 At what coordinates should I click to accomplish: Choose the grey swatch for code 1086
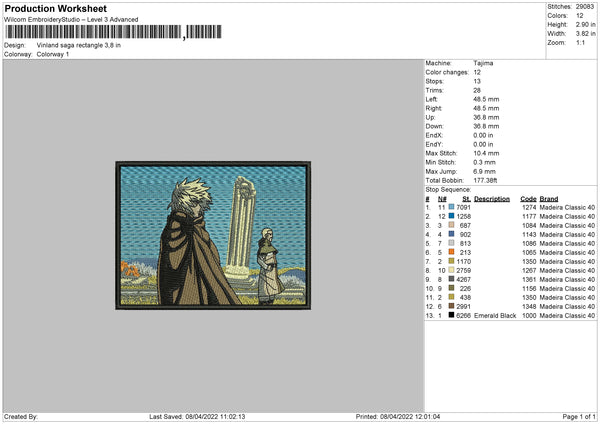pos(452,243)
